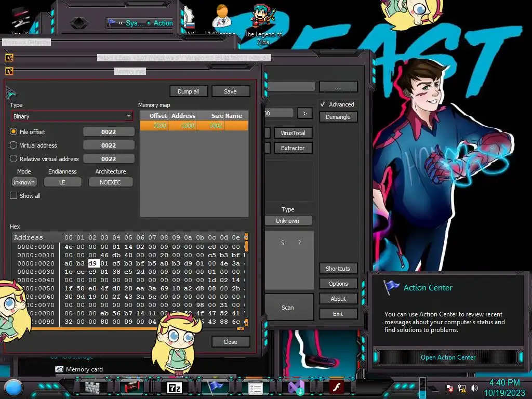Click the Memory map window title icon
The image size is (532, 399).
click(x=9, y=71)
